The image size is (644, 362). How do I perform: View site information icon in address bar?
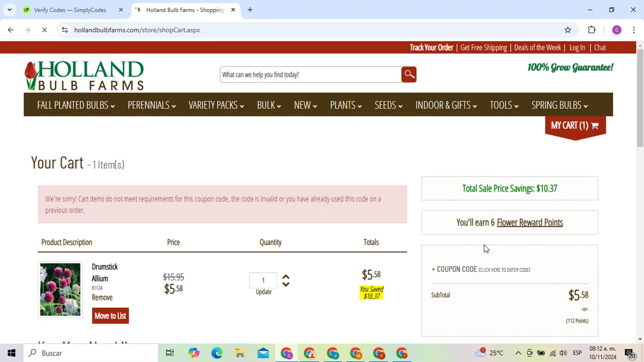[65, 30]
